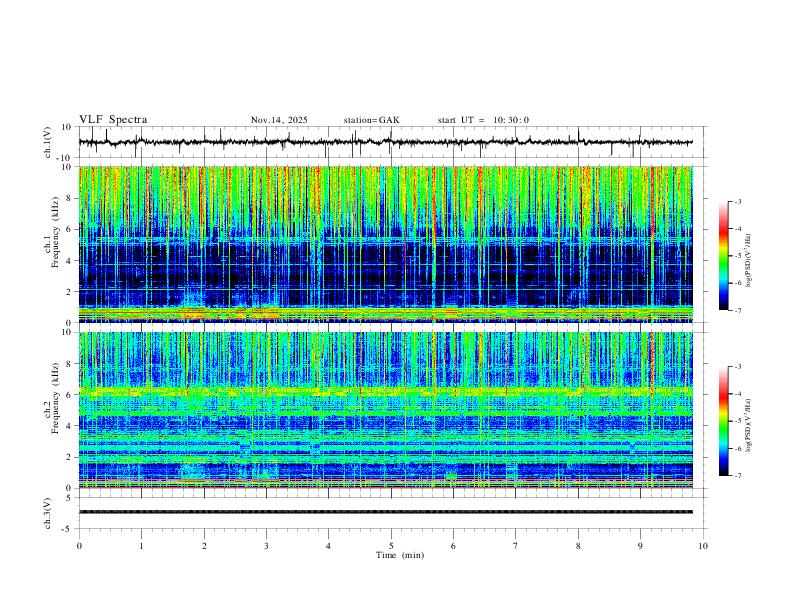The width and height of the screenshot is (792, 612).
Task: Click time axis tick label '7'
Action: click(516, 546)
